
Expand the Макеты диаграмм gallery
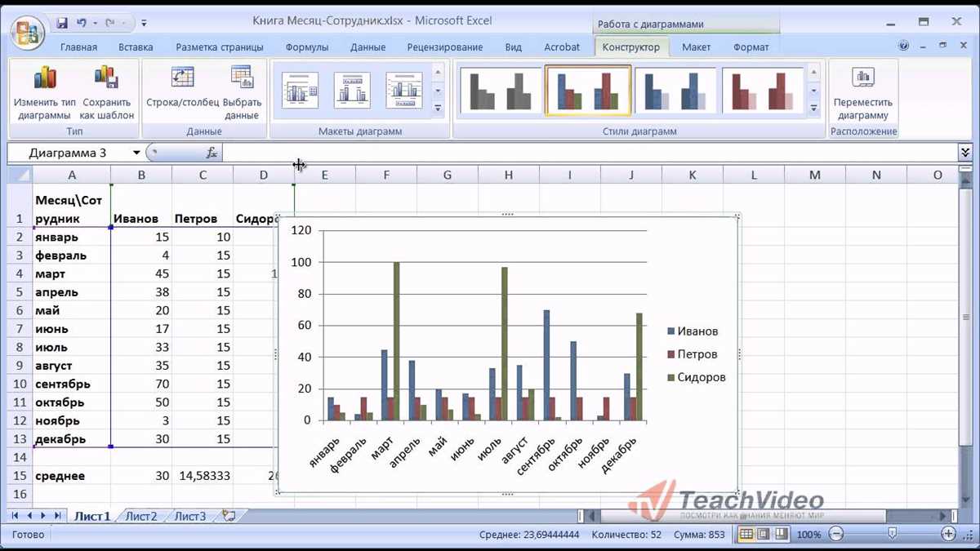pyautogui.click(x=438, y=109)
